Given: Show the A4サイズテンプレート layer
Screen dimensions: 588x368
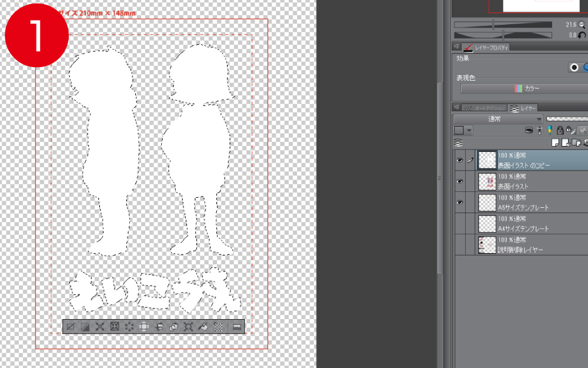Looking at the screenshot, I should pos(460,224).
